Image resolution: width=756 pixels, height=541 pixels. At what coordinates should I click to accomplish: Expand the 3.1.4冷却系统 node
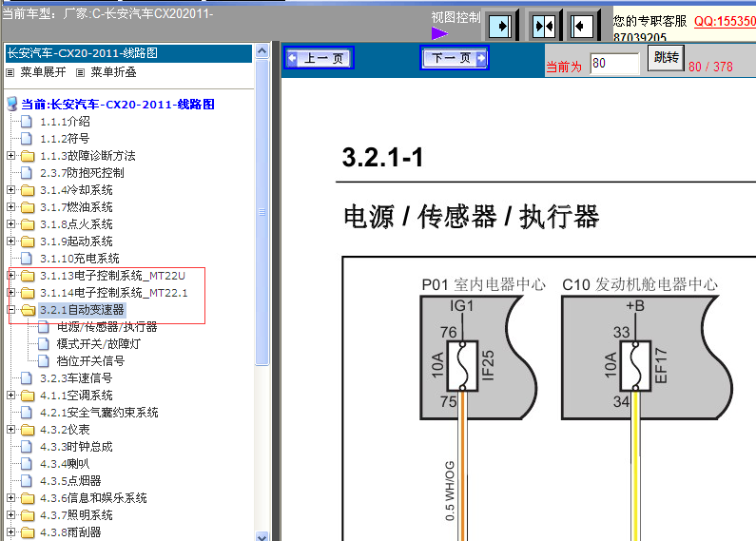[x=10, y=190]
